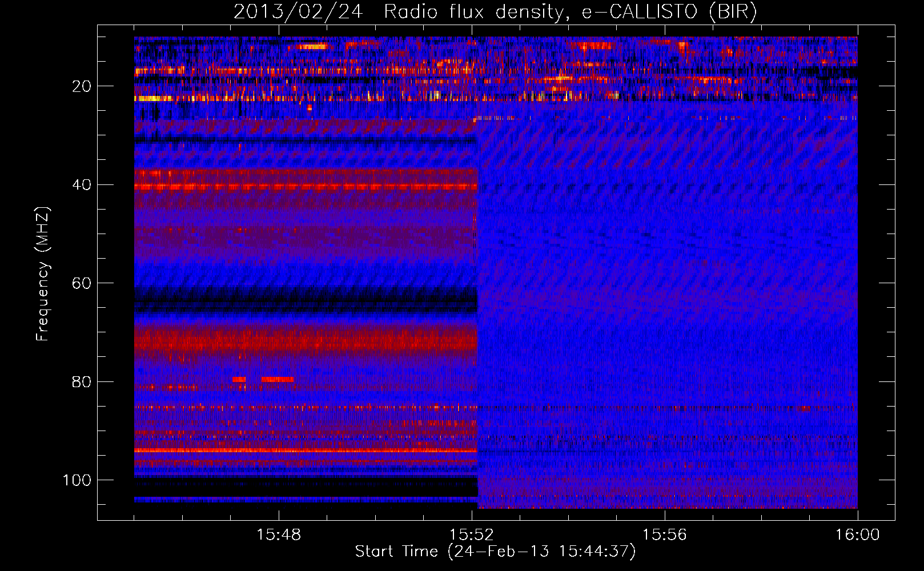Click the bright red-yellow line near 94 MHz
924x571 pixels.
click(x=306, y=451)
